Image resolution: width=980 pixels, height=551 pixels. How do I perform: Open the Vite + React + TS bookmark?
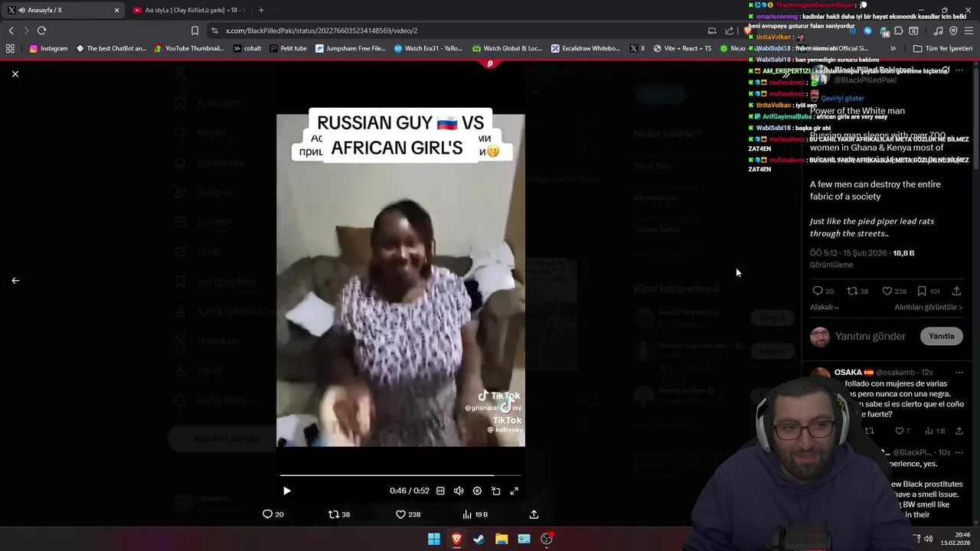click(681, 48)
